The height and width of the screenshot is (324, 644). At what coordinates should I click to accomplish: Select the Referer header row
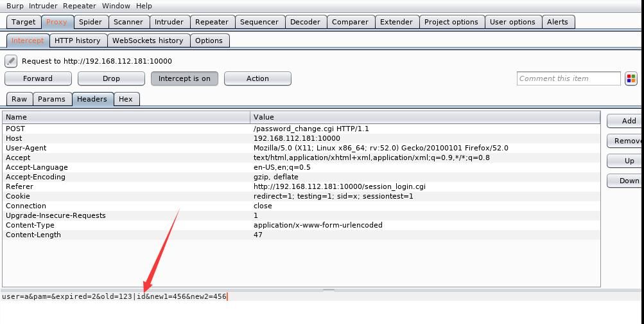click(301, 186)
